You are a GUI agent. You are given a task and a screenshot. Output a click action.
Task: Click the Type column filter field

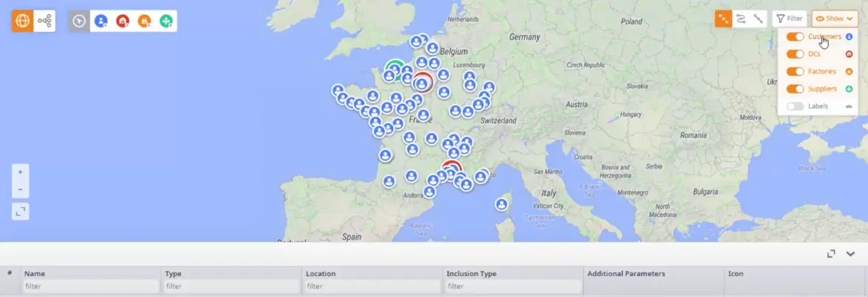(x=231, y=287)
